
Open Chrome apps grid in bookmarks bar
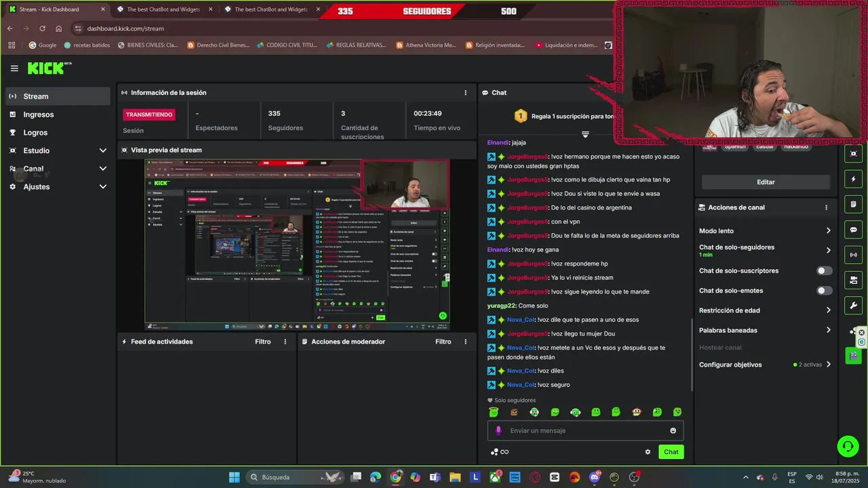point(12,45)
